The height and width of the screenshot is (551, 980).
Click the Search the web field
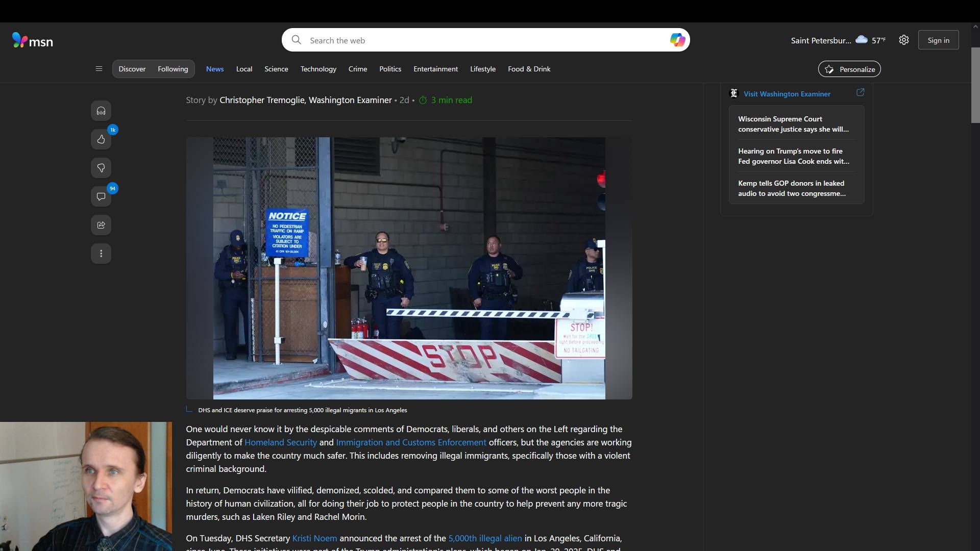(x=480, y=40)
